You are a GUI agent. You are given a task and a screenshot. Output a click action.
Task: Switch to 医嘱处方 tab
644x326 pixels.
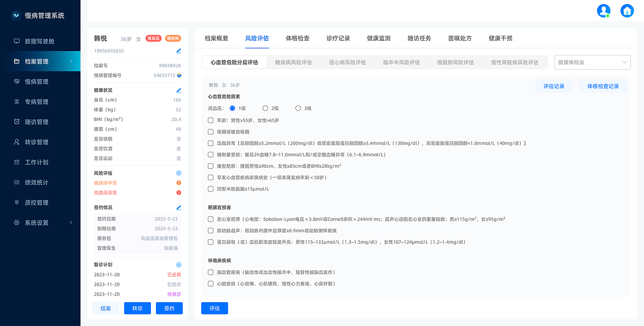[x=460, y=38]
